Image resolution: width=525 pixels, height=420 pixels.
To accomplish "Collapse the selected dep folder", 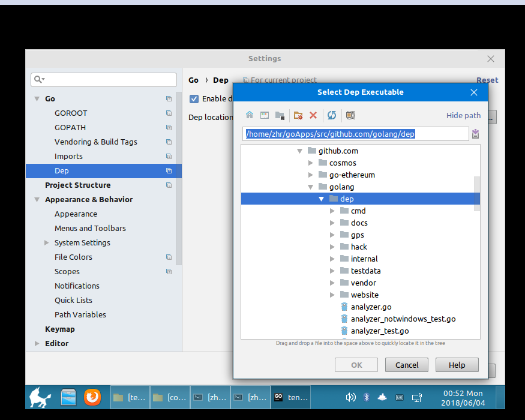I will [322, 199].
